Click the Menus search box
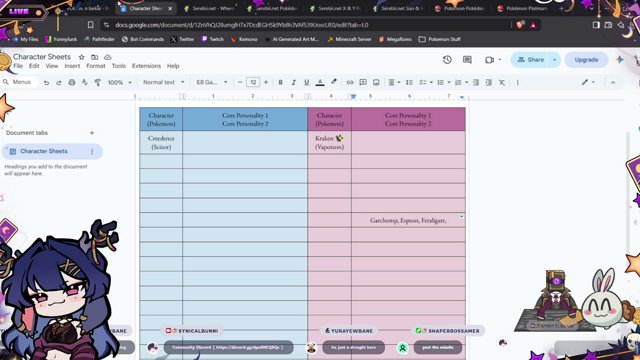 19,82
